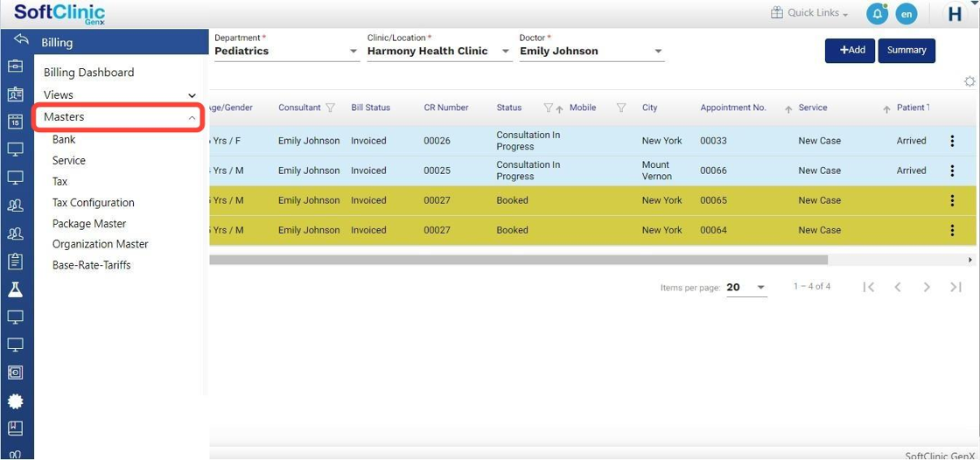Image resolution: width=980 pixels, height=460 pixels.
Task: Open the Department dropdown showing Pediatrics
Action: tap(286, 52)
